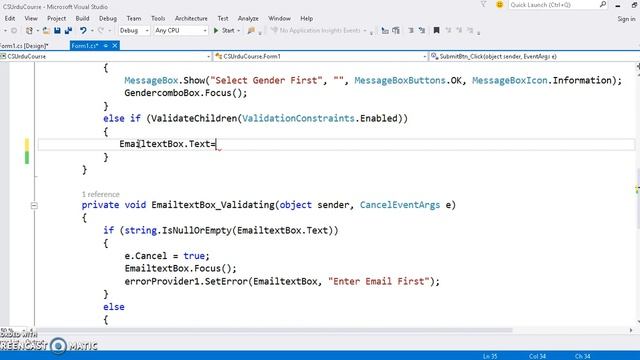Click the Save All toolbar icon
The width and height of the screenshot is (640, 360).
tap(68, 31)
